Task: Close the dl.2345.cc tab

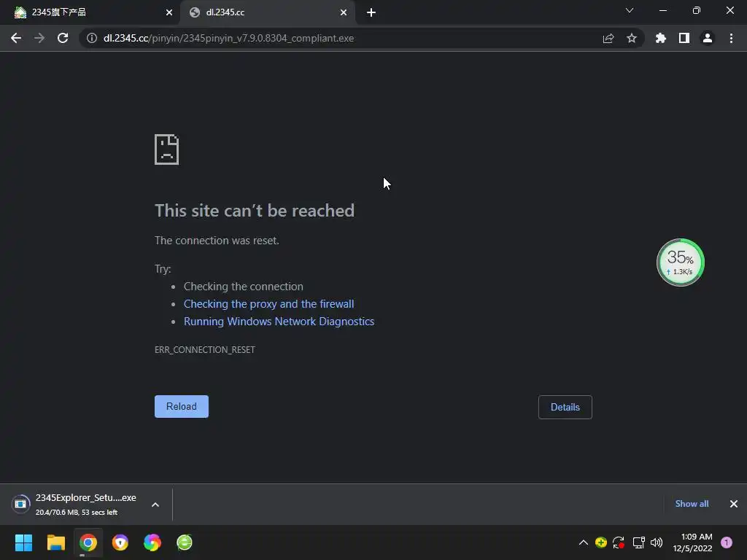Action: tap(344, 12)
